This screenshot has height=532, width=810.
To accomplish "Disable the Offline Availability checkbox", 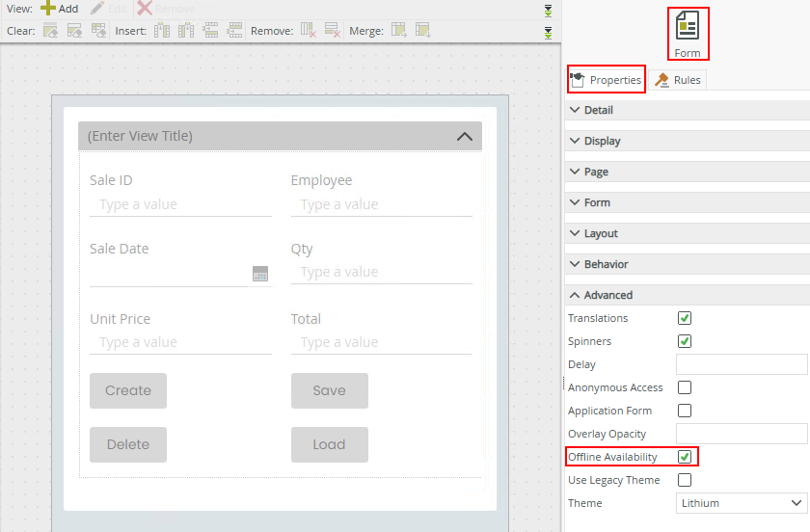I will (685, 457).
